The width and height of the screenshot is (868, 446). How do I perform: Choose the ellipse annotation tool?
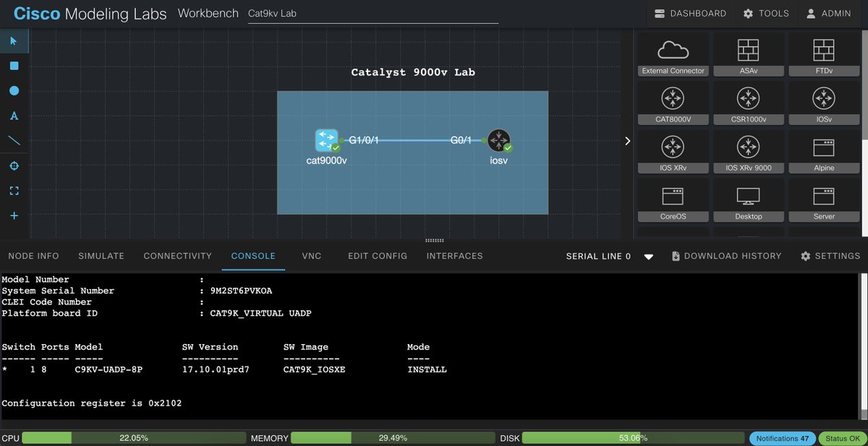[14, 91]
